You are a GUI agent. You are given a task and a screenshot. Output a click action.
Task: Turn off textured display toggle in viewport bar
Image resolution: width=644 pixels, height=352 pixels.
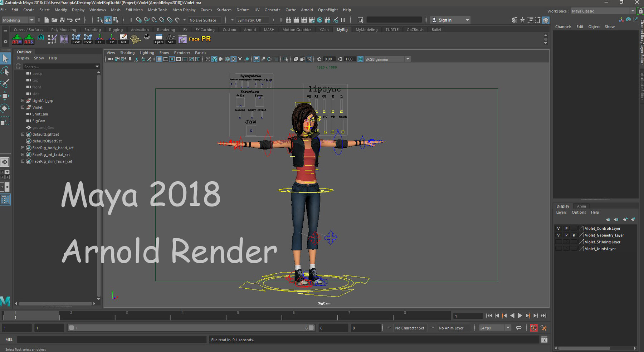tap(234, 59)
